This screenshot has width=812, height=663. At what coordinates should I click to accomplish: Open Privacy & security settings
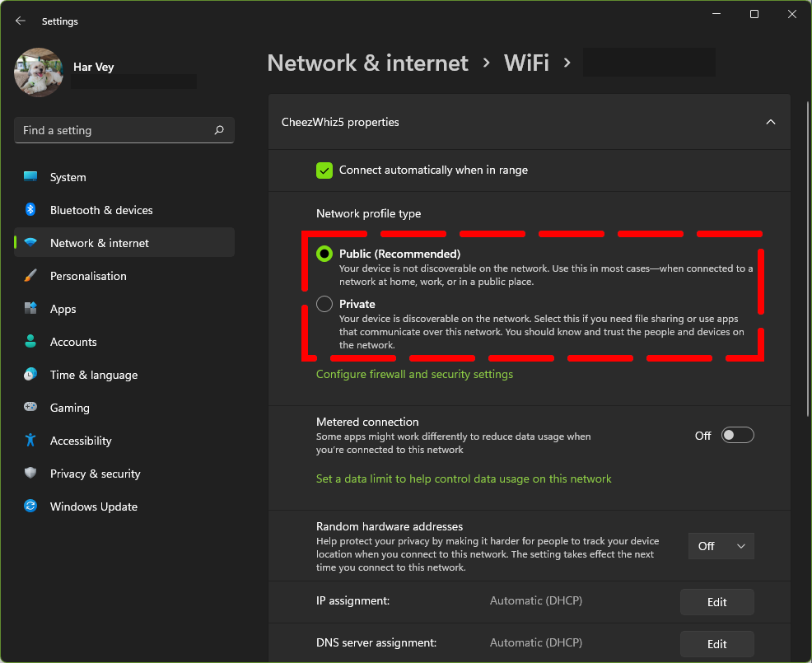pyautogui.click(x=124, y=474)
